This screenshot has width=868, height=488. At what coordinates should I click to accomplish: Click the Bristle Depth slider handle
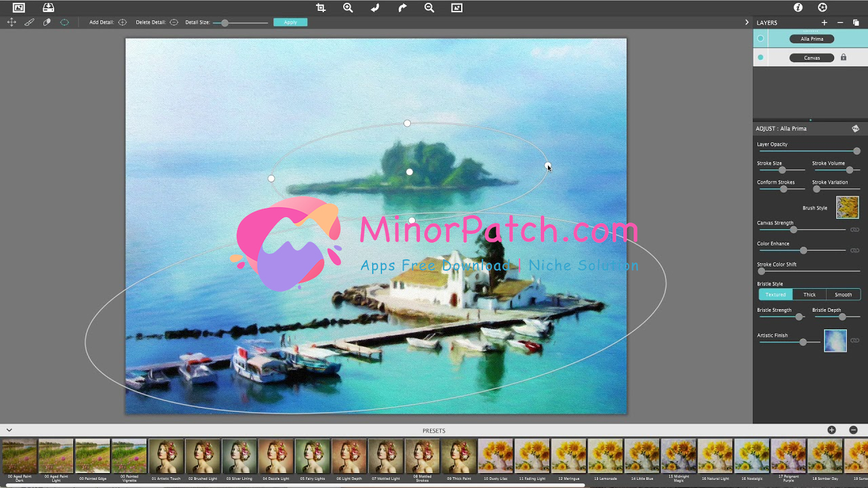[842, 317]
